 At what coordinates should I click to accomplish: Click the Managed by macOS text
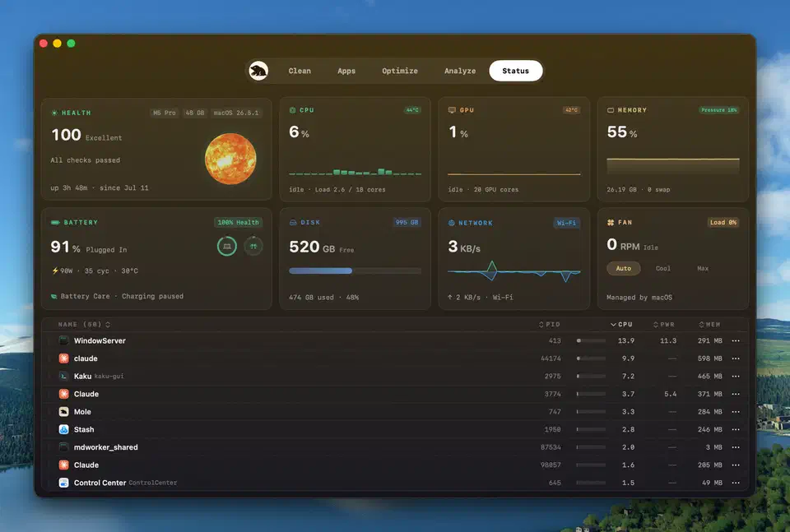point(639,298)
